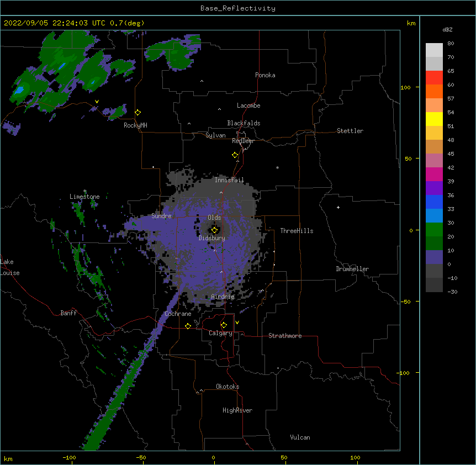
Task: Pick the pink 42-45 dBZ legend swatch
Action: [434, 161]
